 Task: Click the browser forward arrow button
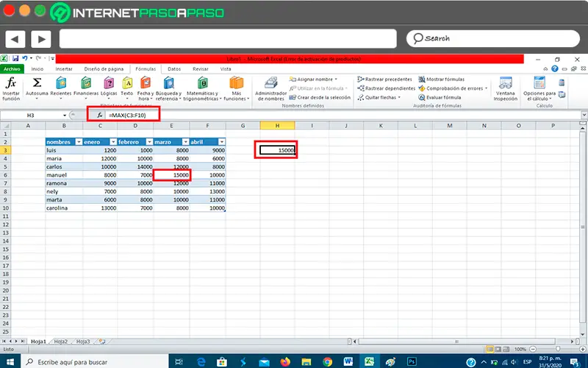pos(41,39)
